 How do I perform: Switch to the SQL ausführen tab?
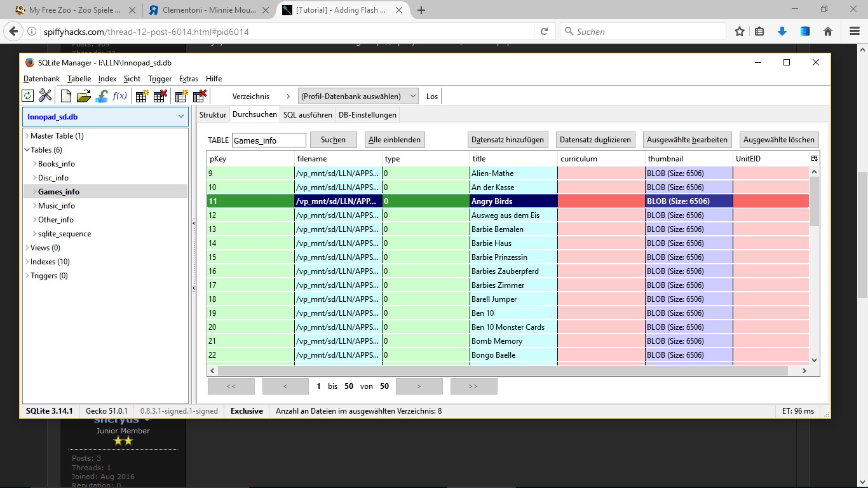(308, 115)
